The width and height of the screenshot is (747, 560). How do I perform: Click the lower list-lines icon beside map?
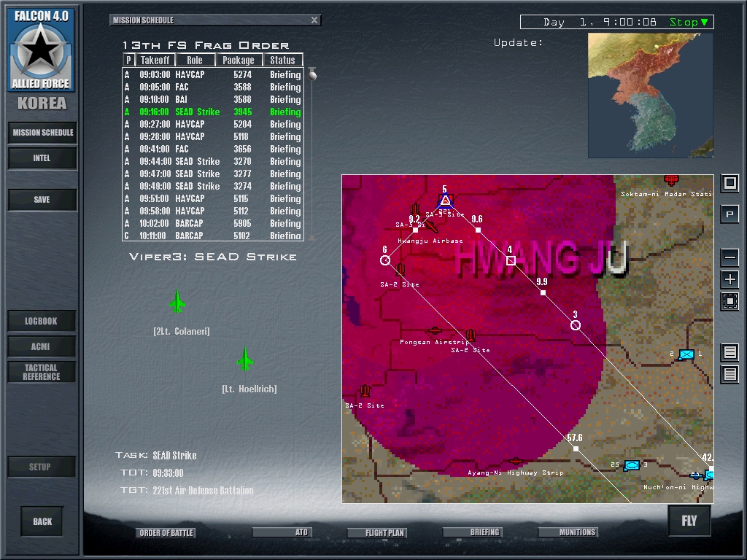[729, 374]
